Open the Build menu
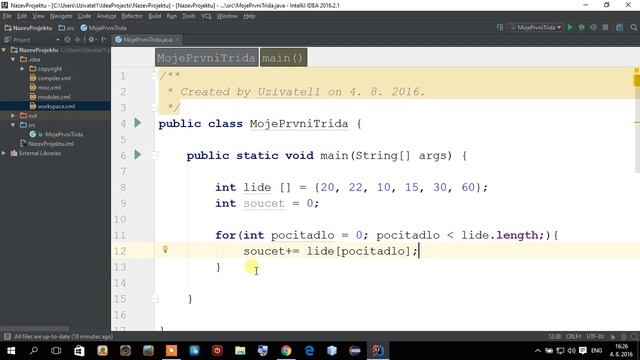Viewport: 640px width, 360px height. (x=154, y=16)
